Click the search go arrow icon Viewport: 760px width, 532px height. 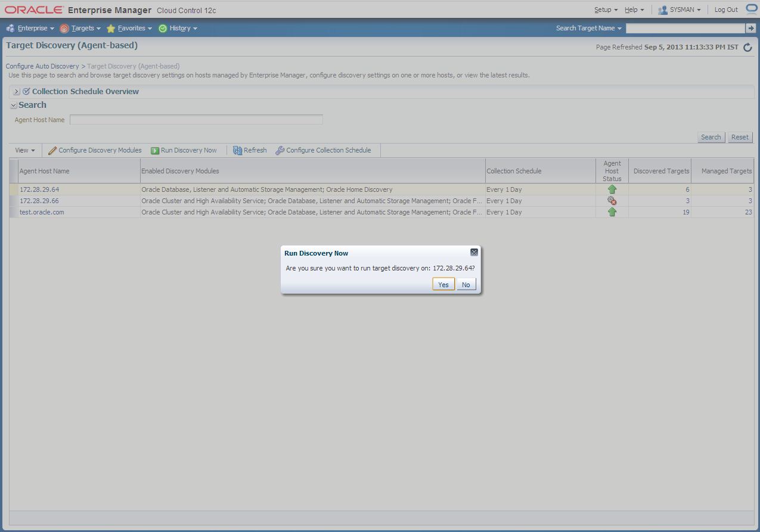pyautogui.click(x=750, y=28)
